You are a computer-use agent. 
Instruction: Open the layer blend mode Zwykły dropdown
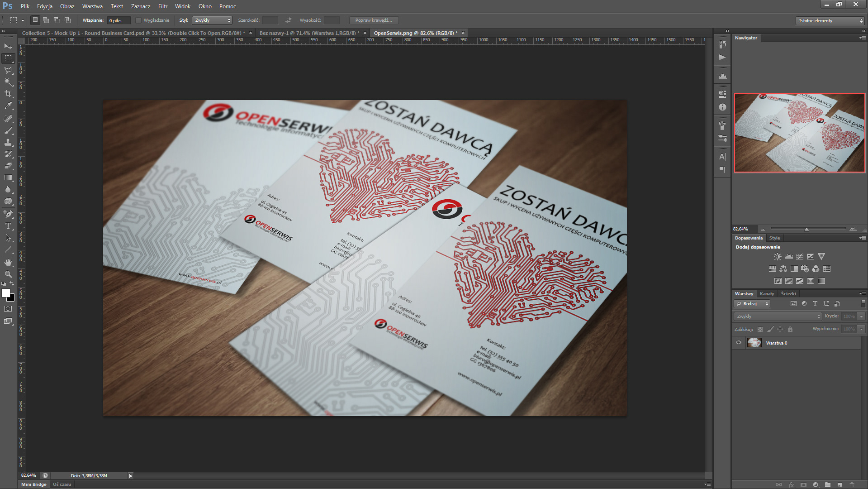[x=778, y=316]
